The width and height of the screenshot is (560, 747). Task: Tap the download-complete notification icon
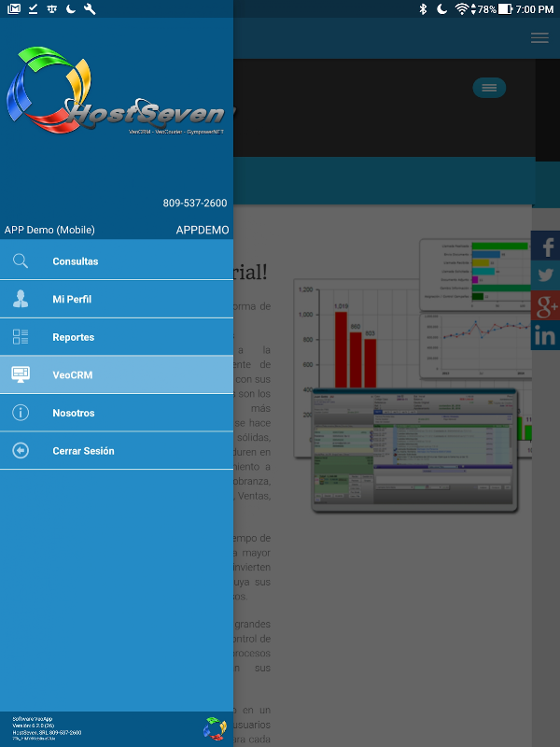click(x=33, y=9)
